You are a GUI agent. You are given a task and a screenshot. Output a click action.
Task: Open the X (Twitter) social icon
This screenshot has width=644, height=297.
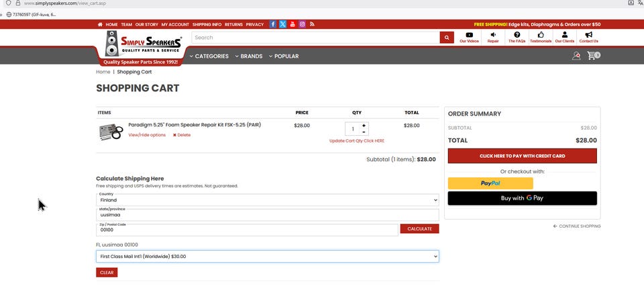coord(282,24)
